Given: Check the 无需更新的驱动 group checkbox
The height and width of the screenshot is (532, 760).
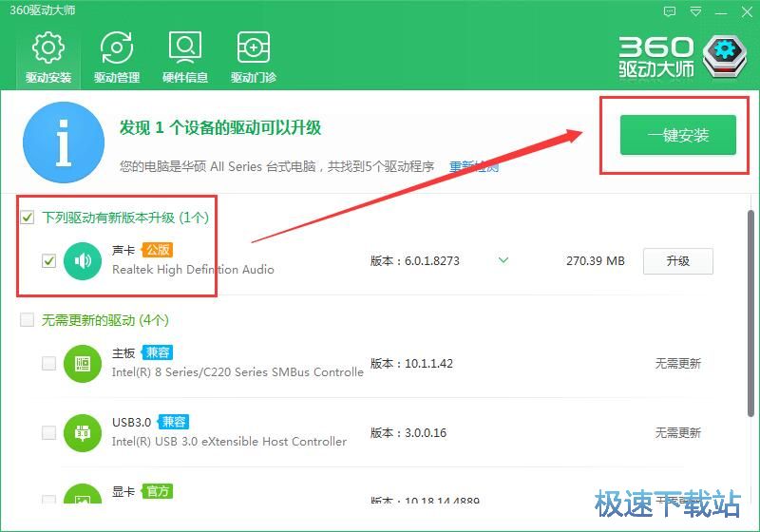Looking at the screenshot, I should 28,320.
